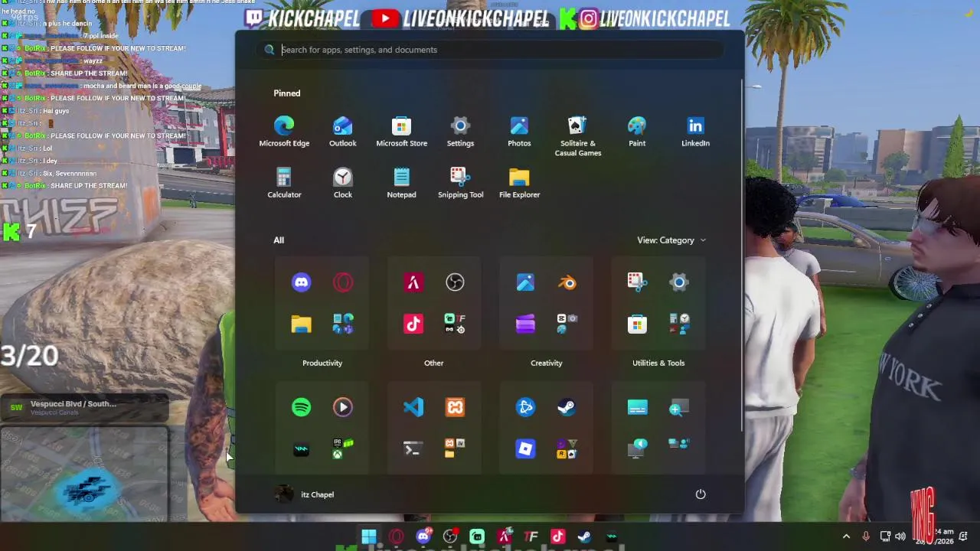Open Opera in the Productivity group
Screen dimensions: 980x551
(343, 282)
